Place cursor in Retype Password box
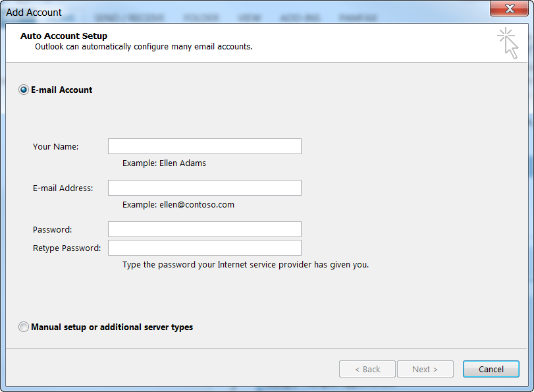The height and width of the screenshot is (392, 534). point(204,248)
